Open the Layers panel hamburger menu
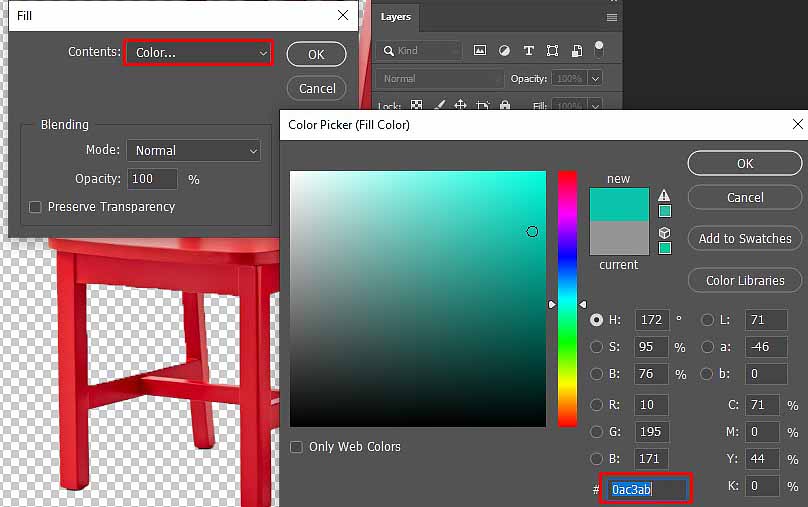 (x=612, y=17)
